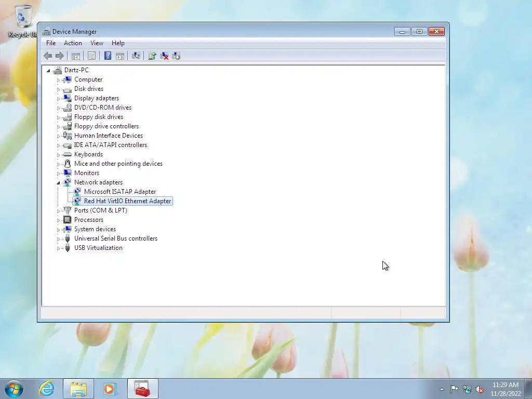Screen dimensions: 532x399
Task: Launch Internet Explorer from the taskbar
Action: pyautogui.click(x=46, y=389)
